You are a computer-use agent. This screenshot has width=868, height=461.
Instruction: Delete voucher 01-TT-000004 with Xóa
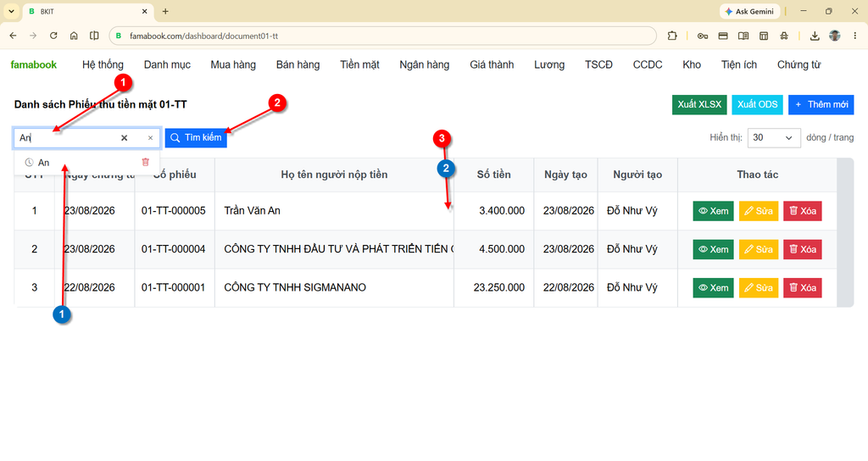click(x=802, y=249)
